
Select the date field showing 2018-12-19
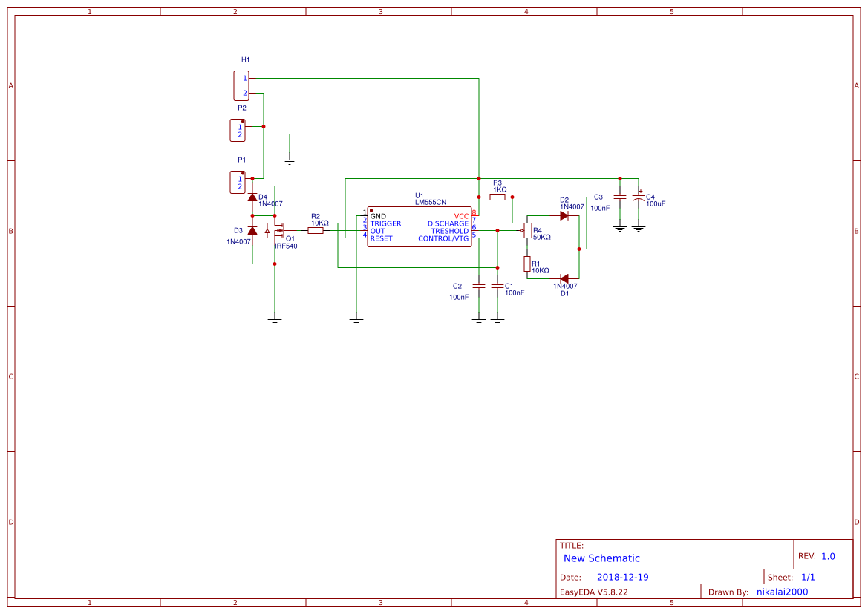click(x=622, y=576)
